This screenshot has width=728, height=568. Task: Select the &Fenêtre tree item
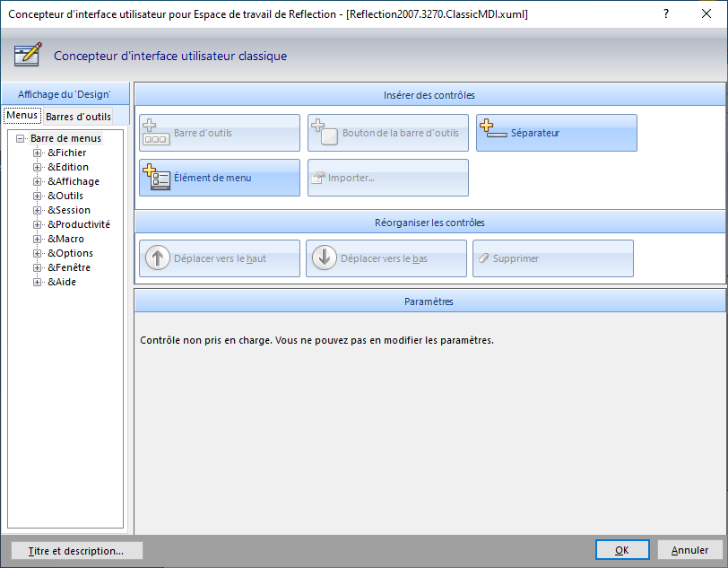69,268
